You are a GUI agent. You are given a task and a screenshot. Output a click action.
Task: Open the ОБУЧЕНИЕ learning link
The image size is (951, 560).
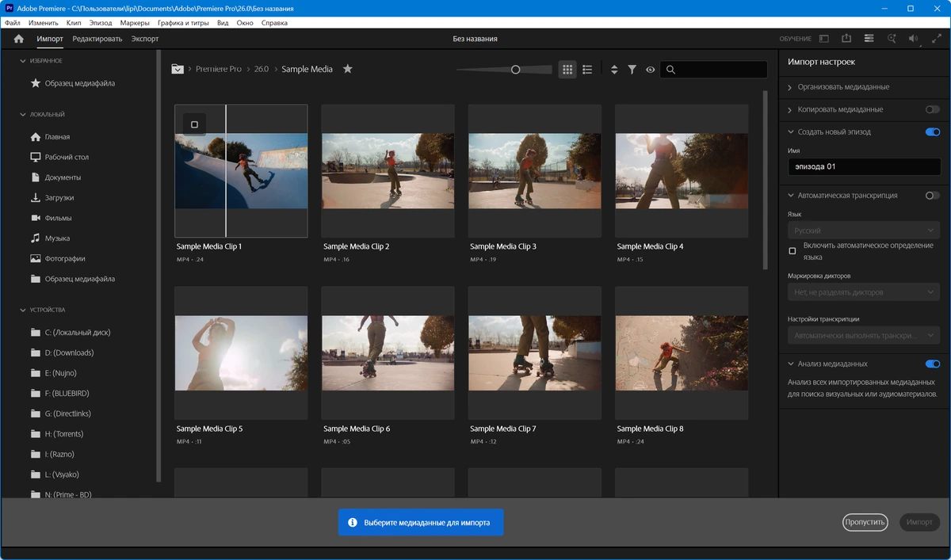[x=795, y=39]
